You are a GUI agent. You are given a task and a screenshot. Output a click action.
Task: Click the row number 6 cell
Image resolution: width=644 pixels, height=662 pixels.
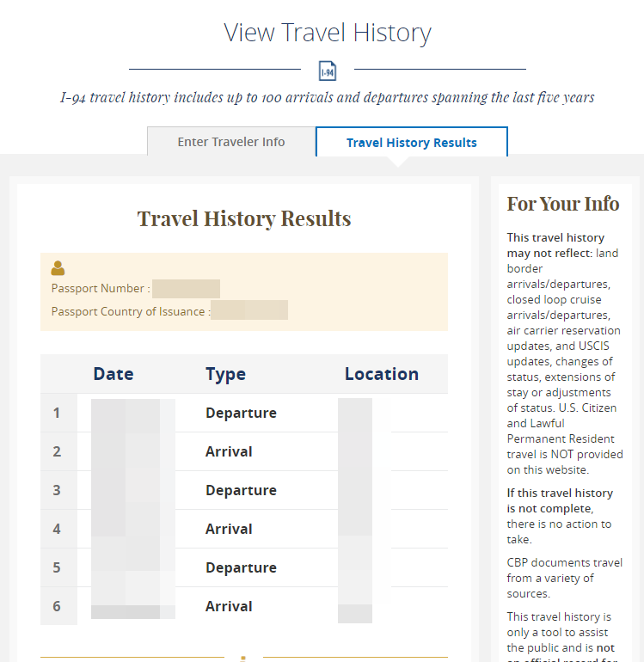[x=57, y=606]
